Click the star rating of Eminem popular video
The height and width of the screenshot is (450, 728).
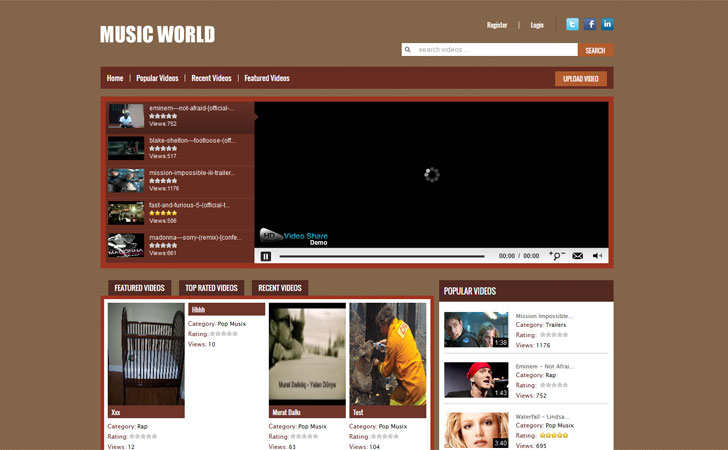click(x=554, y=385)
